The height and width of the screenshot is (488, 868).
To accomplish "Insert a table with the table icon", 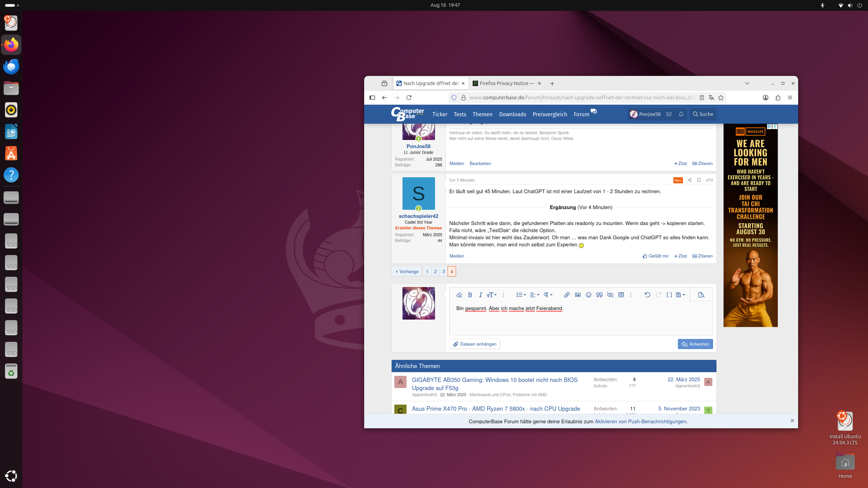I will 621,295.
